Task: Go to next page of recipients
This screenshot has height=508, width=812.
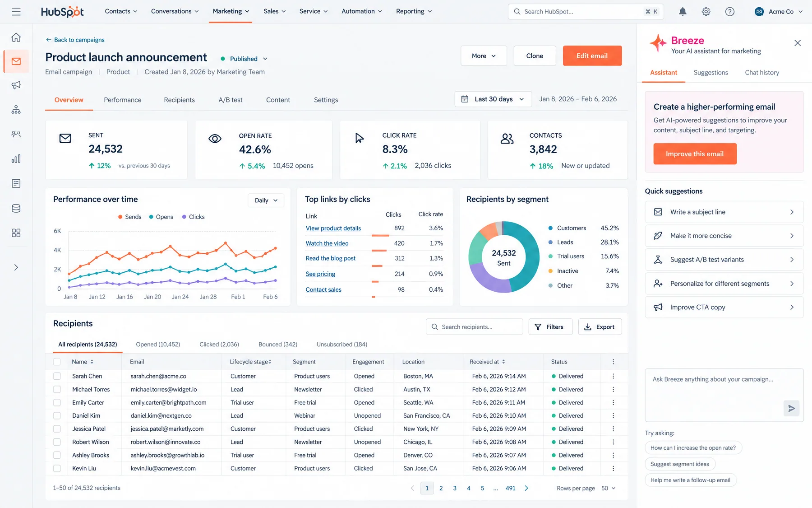Action: point(526,488)
